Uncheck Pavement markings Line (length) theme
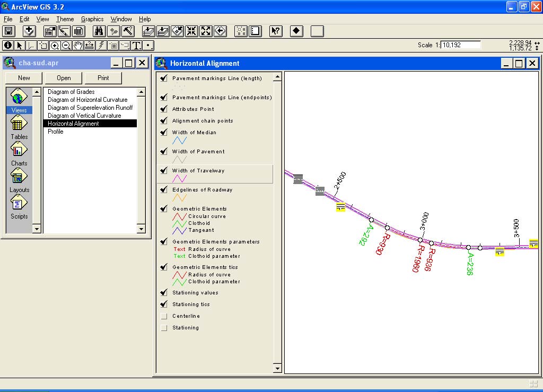The width and height of the screenshot is (543, 392). pyautogui.click(x=164, y=79)
